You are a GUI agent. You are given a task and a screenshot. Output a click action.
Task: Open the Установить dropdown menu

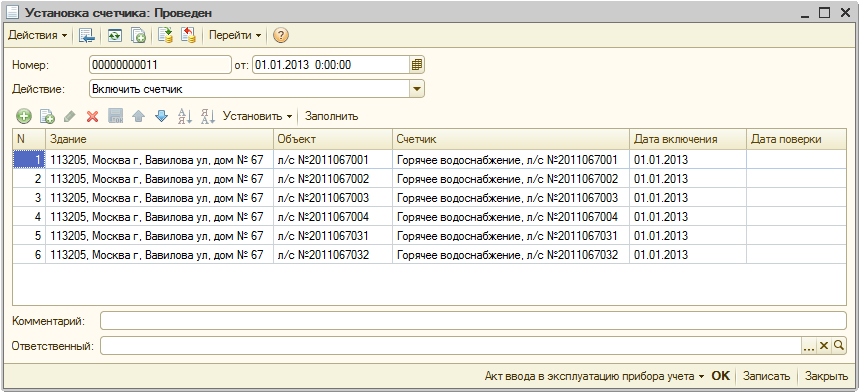coord(257,116)
